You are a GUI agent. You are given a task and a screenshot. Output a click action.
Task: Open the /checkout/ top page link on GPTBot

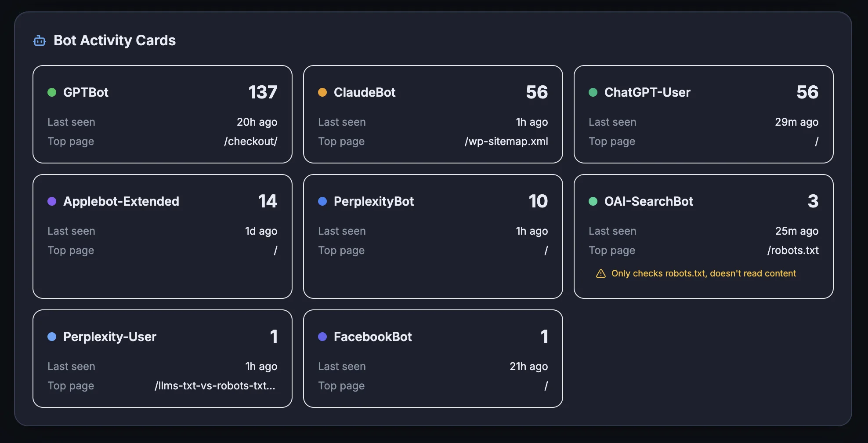point(250,142)
